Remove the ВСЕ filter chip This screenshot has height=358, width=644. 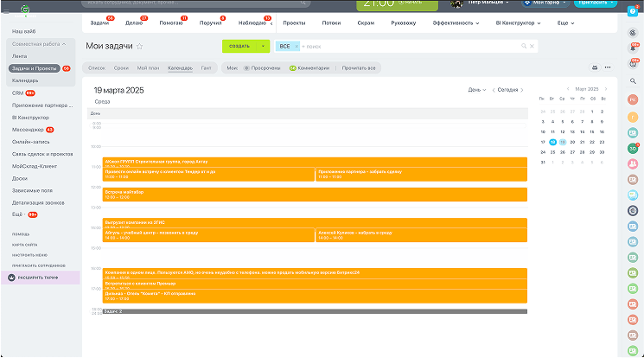(296, 47)
